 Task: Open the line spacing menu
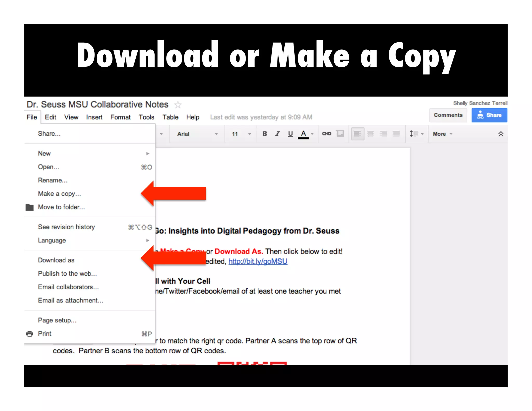417,134
